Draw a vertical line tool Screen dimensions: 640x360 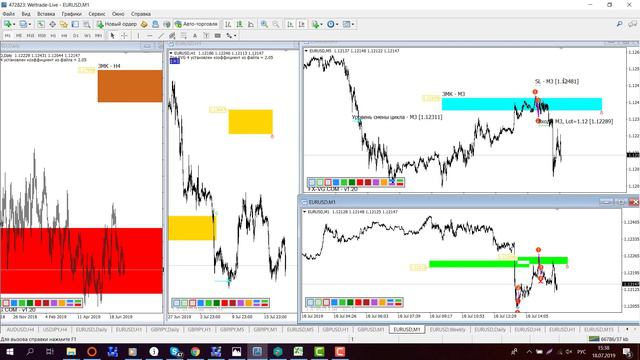(138, 36)
